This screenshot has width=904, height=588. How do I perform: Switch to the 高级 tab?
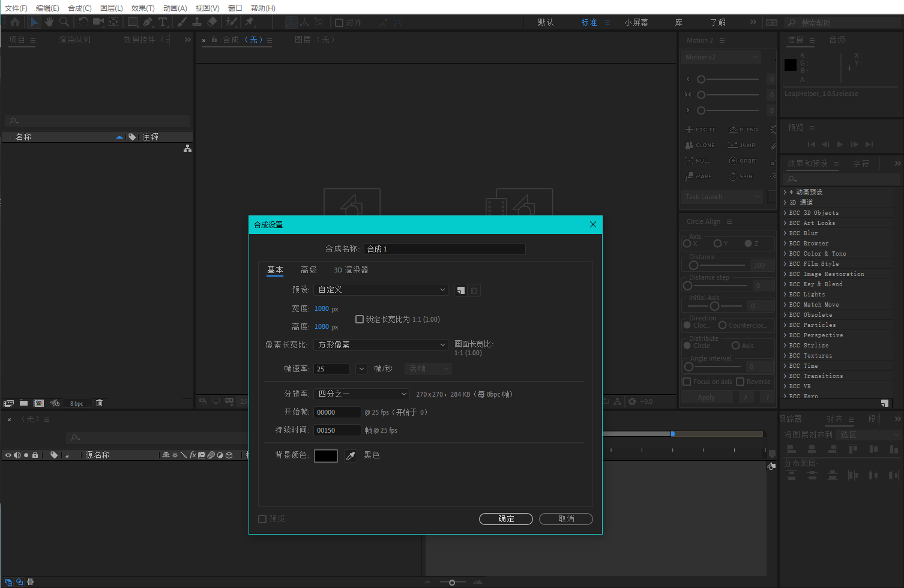coord(309,270)
